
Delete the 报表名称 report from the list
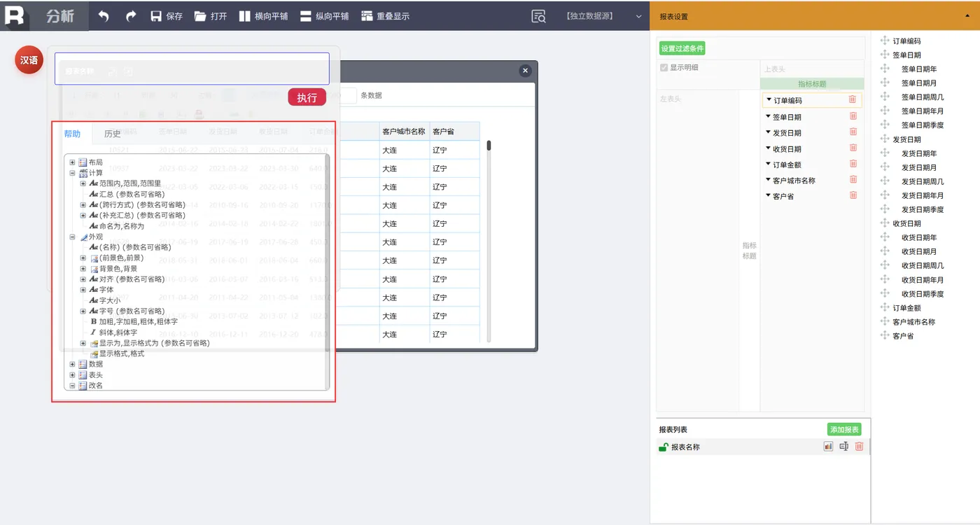pyautogui.click(x=859, y=447)
